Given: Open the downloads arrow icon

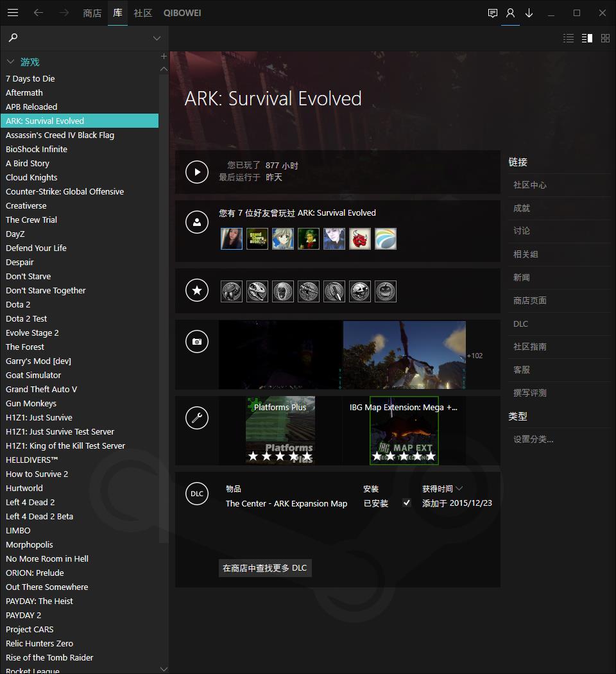Looking at the screenshot, I should 529,13.
